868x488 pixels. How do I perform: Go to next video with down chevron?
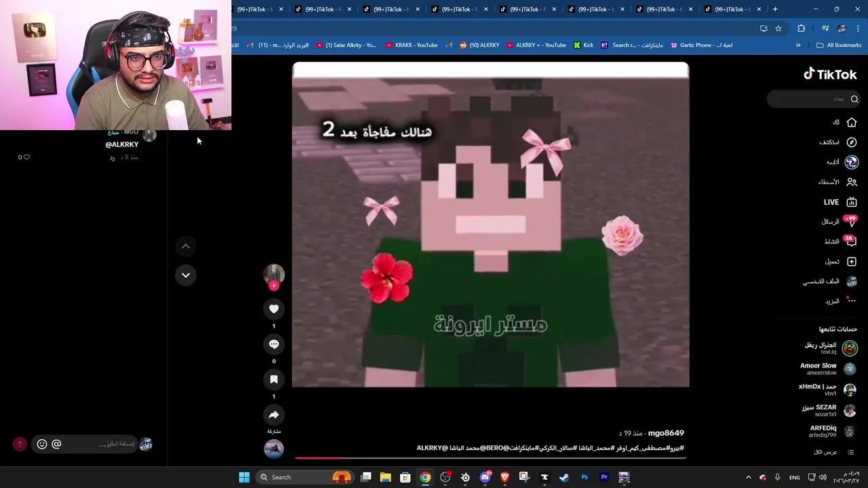[x=186, y=274]
